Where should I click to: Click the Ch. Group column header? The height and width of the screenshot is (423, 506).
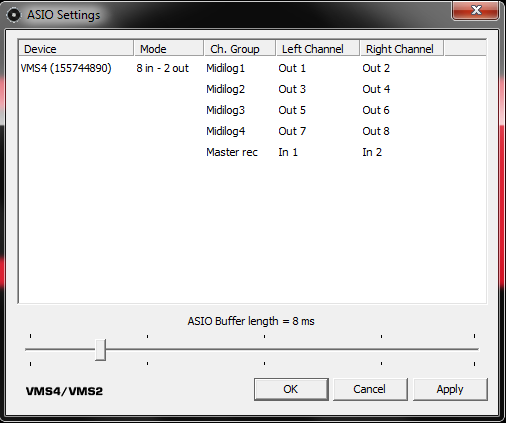240,49
